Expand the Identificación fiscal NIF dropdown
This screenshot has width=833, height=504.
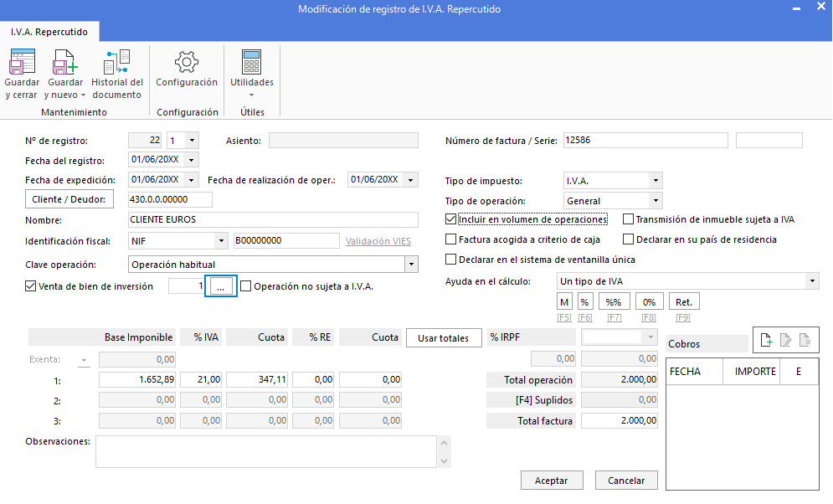click(221, 240)
